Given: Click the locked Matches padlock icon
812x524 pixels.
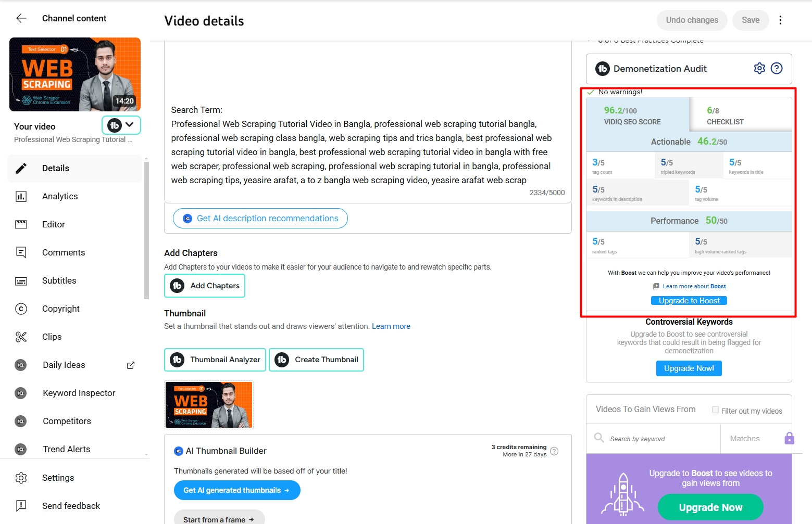Looking at the screenshot, I should point(790,438).
